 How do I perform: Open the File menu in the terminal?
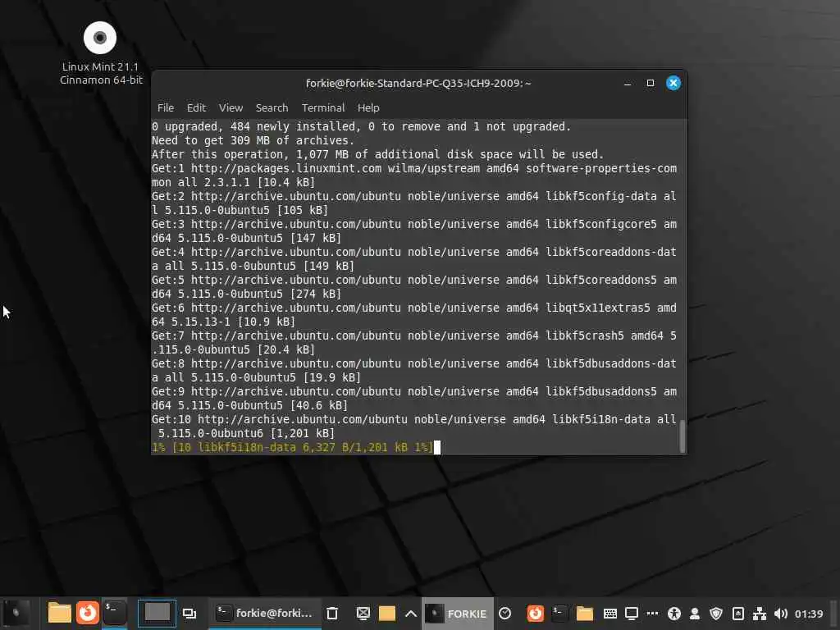pyautogui.click(x=166, y=107)
